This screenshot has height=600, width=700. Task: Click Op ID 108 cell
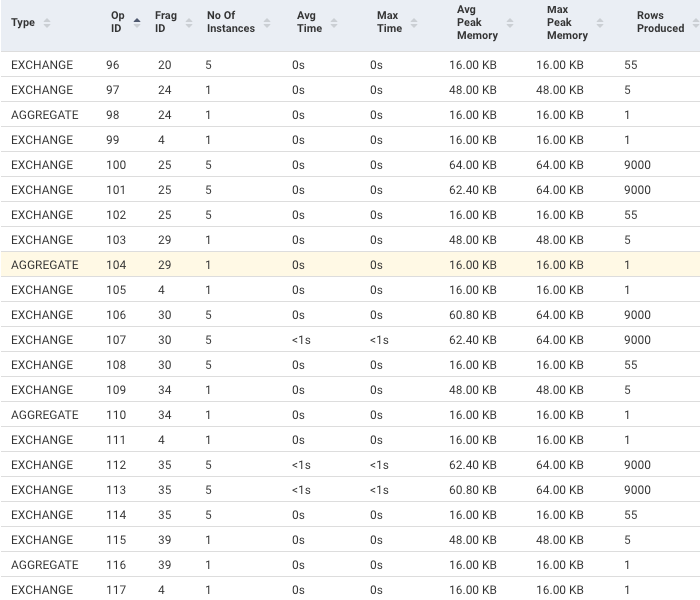[116, 365]
